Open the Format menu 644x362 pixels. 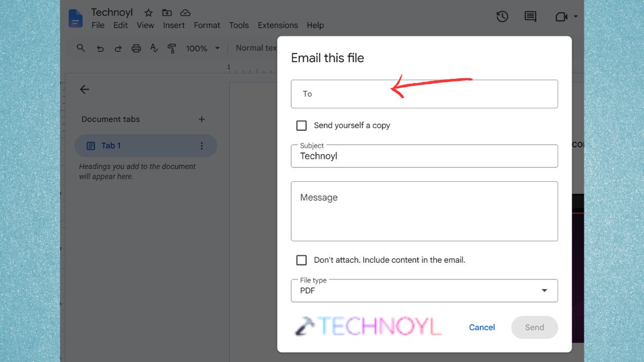pyautogui.click(x=207, y=25)
